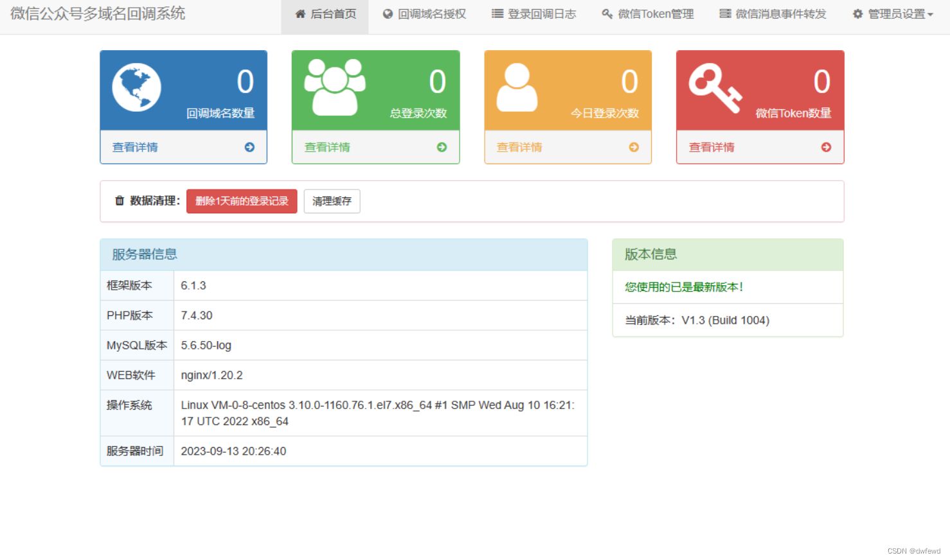Open 微信Token管理 menu item
This screenshot has width=950, height=560.
click(x=648, y=14)
